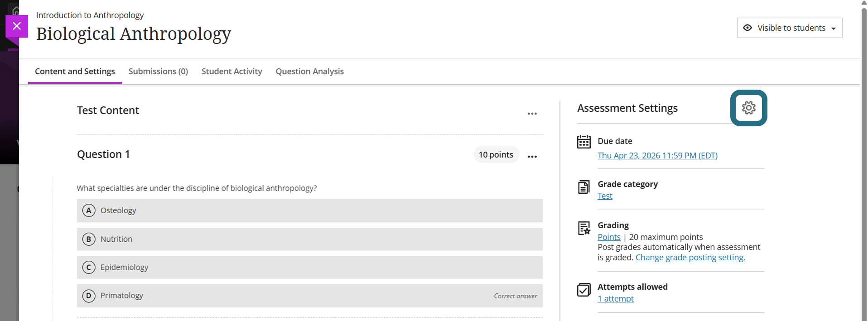Click the Grade category document icon
Screen dimensions: 868x321
584,187
